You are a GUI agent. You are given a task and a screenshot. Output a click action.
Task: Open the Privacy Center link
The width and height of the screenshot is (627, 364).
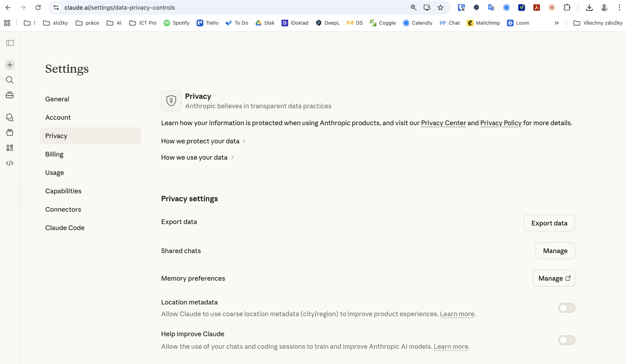pyautogui.click(x=443, y=123)
